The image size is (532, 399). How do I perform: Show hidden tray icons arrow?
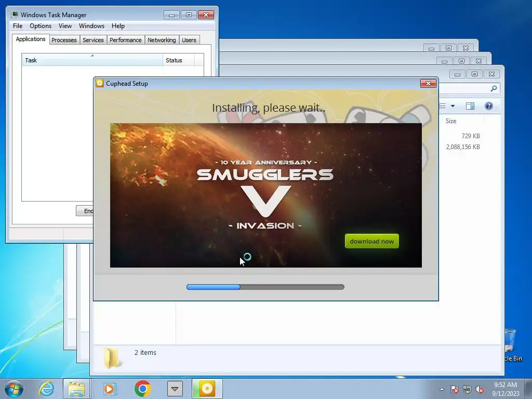coord(442,389)
